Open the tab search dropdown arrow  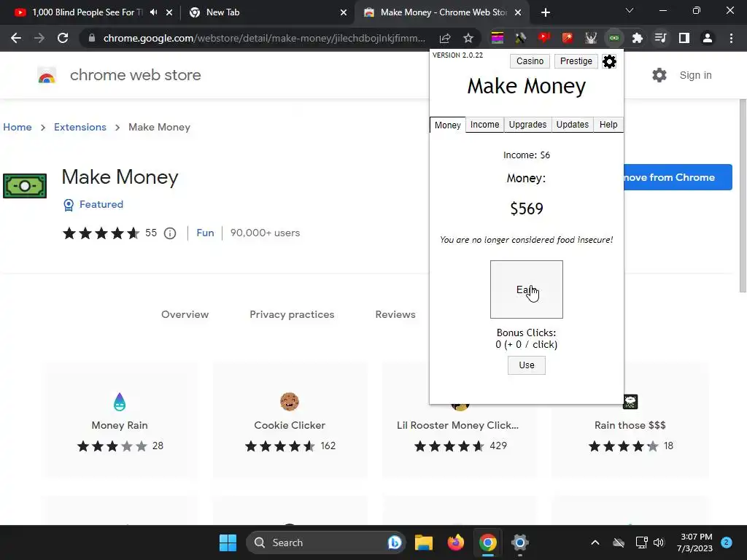[x=630, y=10]
